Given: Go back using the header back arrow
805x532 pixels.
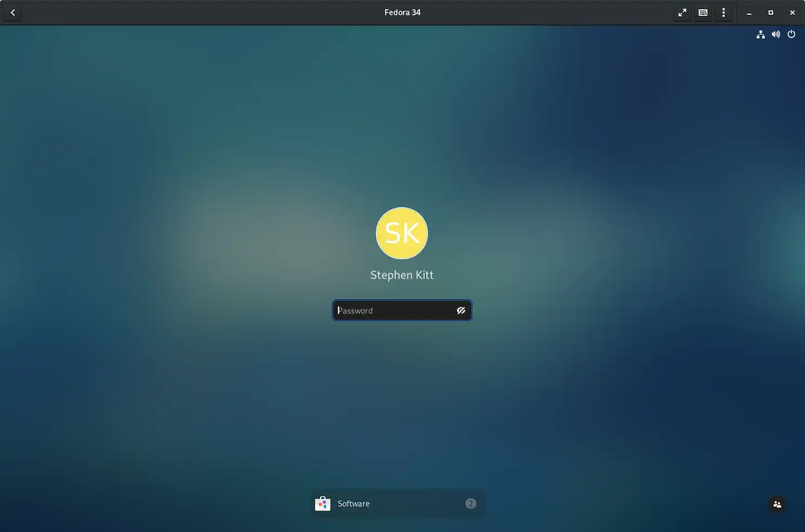Looking at the screenshot, I should click(x=12, y=12).
